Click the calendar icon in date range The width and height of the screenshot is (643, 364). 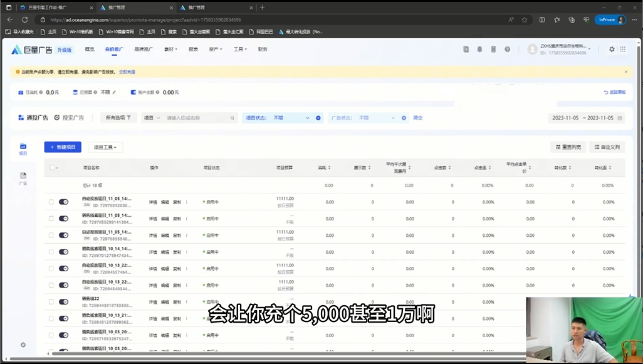tap(620, 118)
